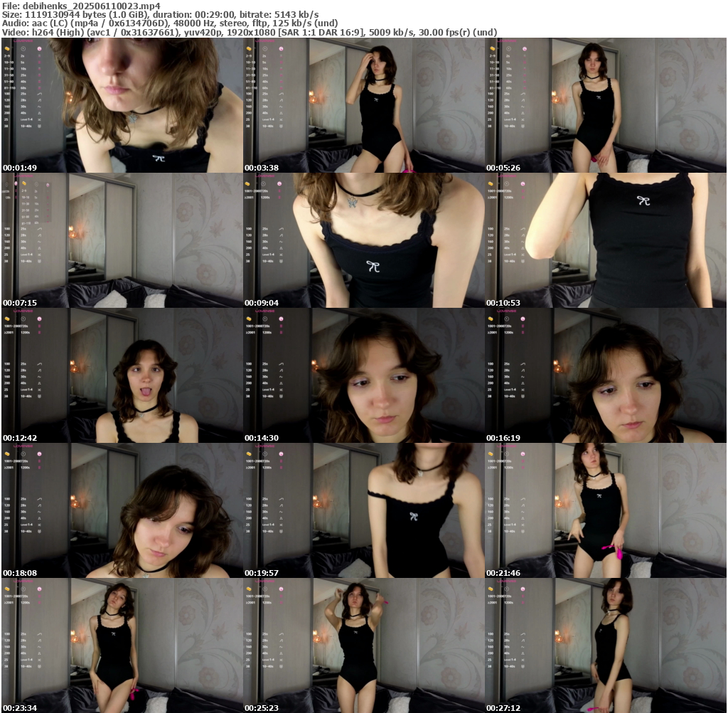The width and height of the screenshot is (728, 713).
Task: Click the frame stamped 00:21:46
Action: 606,510
